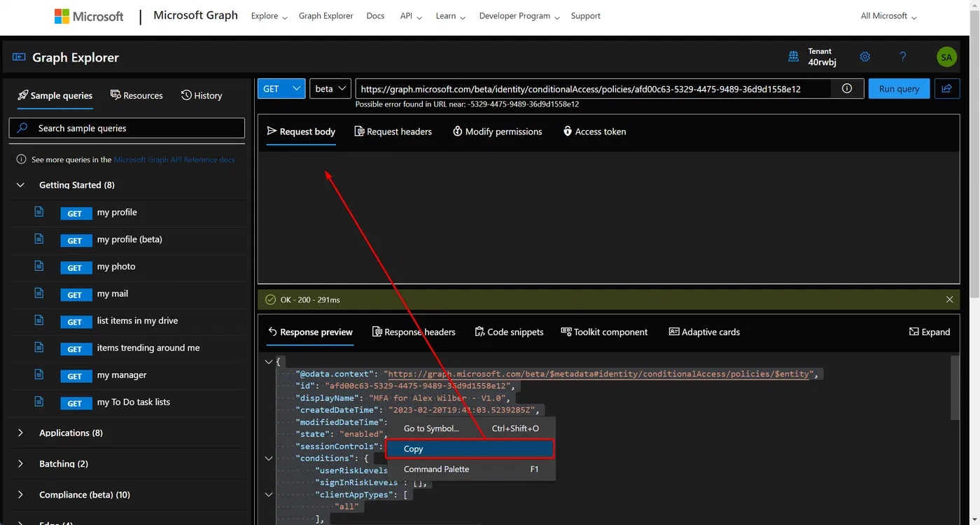This screenshot has height=525, width=980.
Task: Click the URL info icon
Action: (x=847, y=89)
